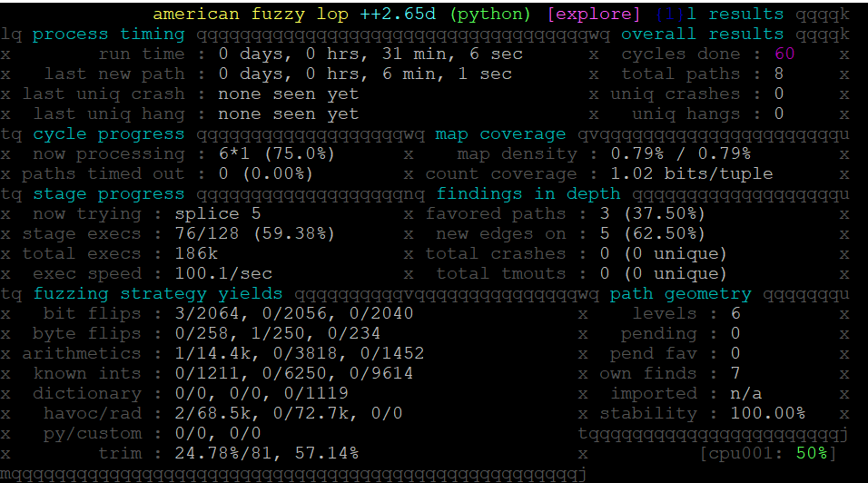Click the 'process timing' section header

tap(109, 34)
